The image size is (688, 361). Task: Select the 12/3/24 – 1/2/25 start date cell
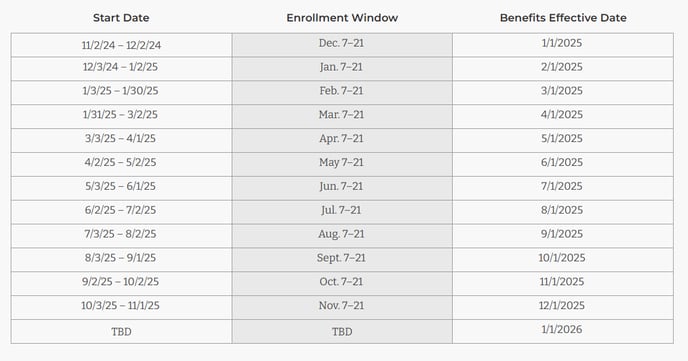pyautogui.click(x=122, y=68)
